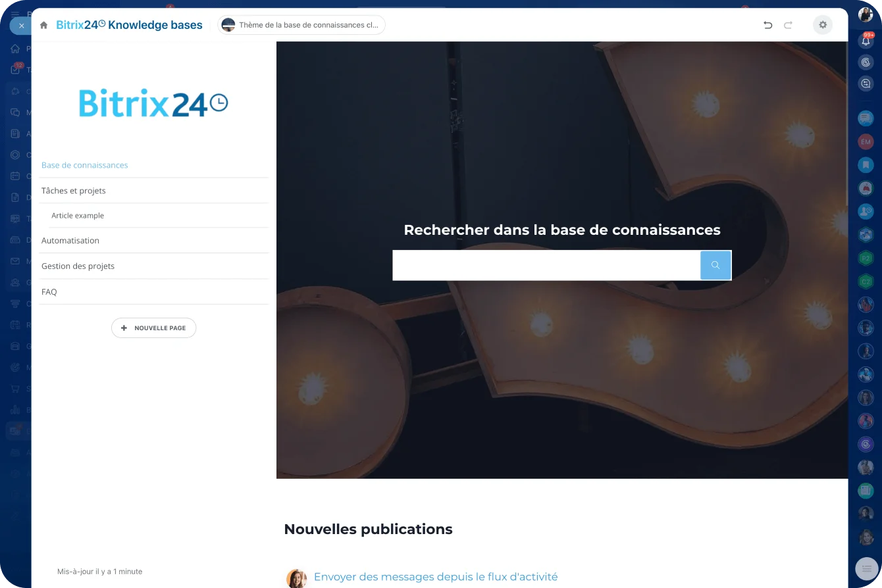Click the knowledge base search input field
Image resolution: width=882 pixels, height=588 pixels.
[546, 265]
